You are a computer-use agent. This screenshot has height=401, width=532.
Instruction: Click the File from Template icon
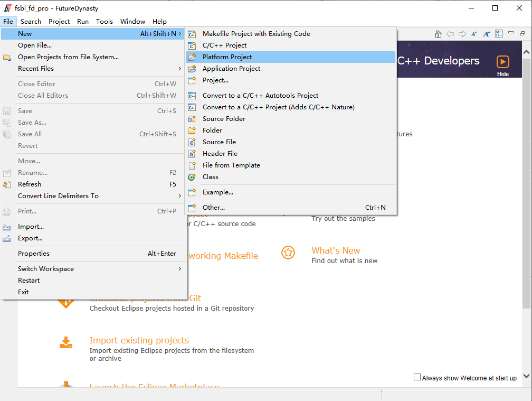point(192,165)
